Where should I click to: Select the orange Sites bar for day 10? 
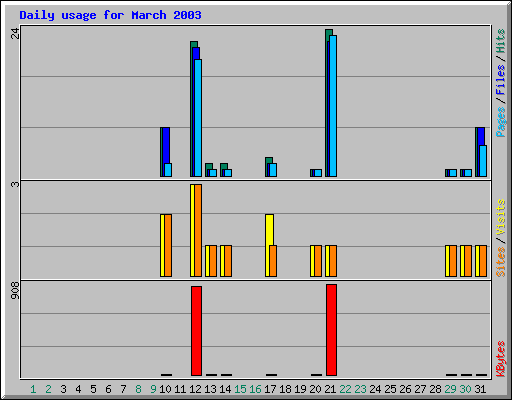point(168,245)
